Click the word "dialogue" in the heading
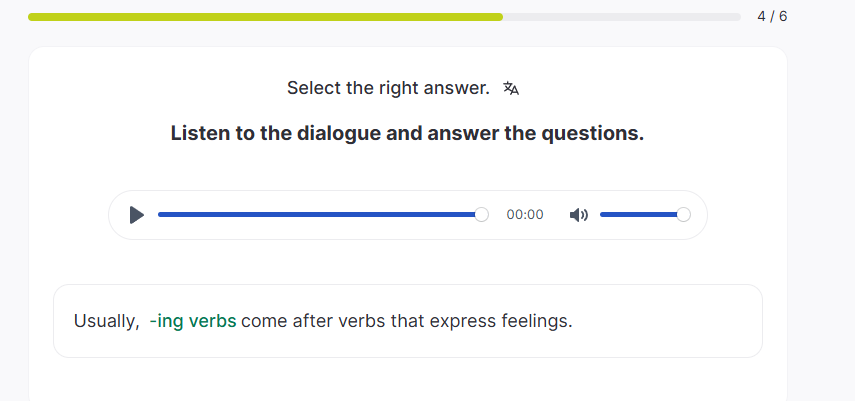This screenshot has width=855, height=401. pyautogui.click(x=338, y=133)
